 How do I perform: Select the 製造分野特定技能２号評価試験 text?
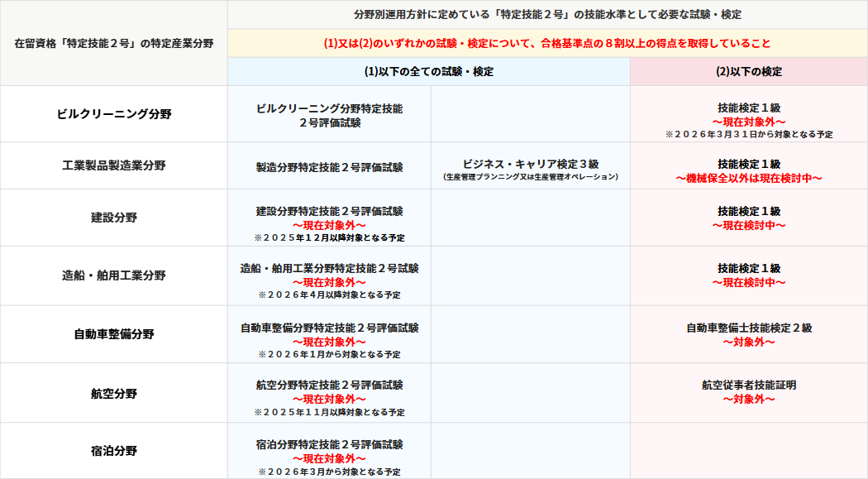point(329,167)
